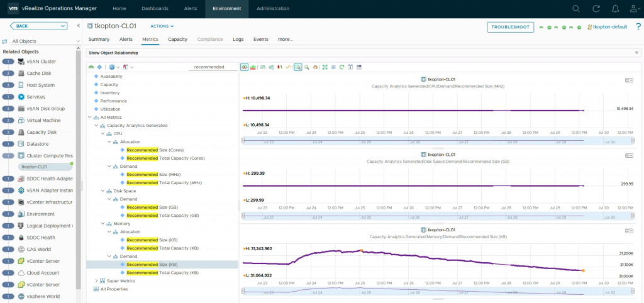Select Datastore in Related Objects
The image size is (644, 303).
click(x=37, y=144)
